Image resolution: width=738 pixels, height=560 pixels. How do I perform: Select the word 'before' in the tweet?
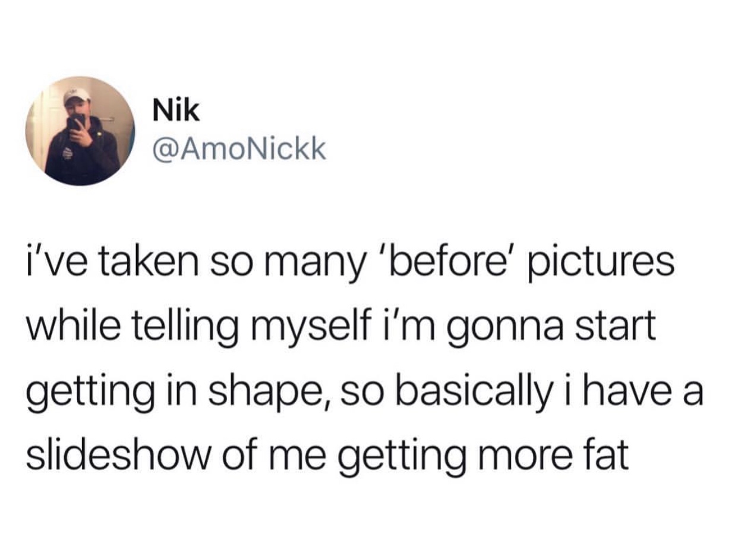click(x=451, y=264)
